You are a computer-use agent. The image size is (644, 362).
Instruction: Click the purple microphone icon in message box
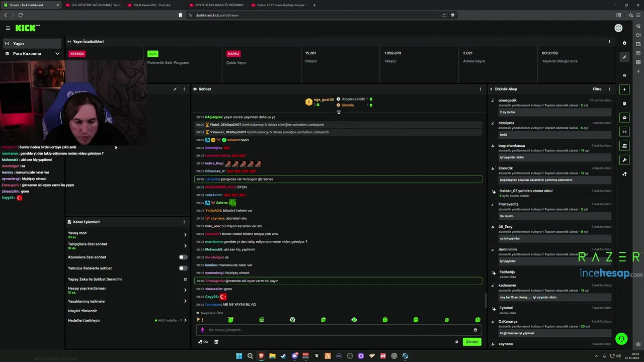point(202,330)
